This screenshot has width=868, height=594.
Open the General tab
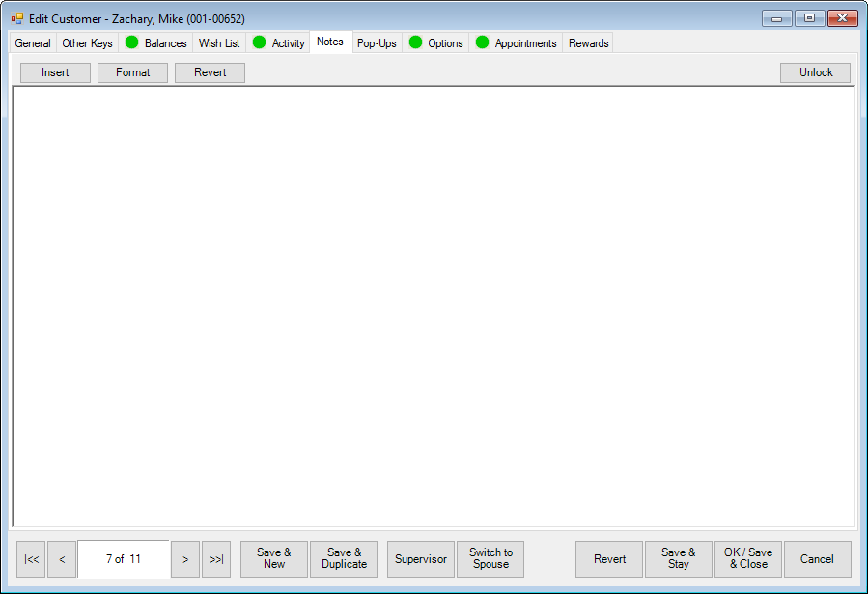[33, 43]
